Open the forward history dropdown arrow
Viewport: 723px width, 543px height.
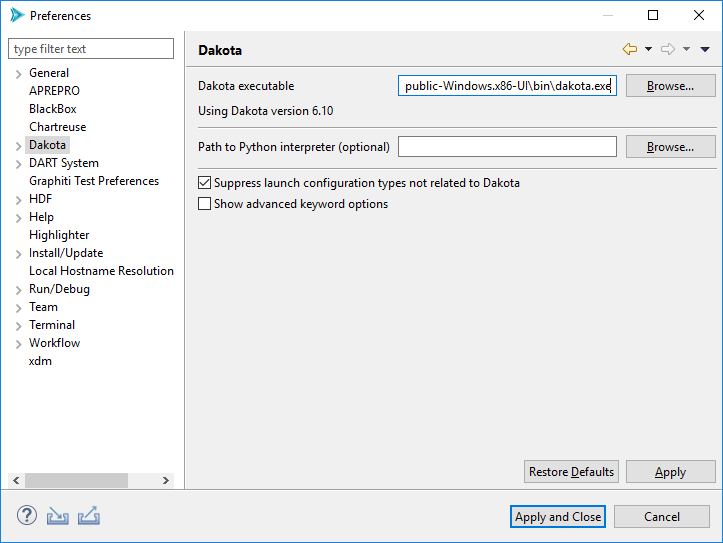(686, 49)
